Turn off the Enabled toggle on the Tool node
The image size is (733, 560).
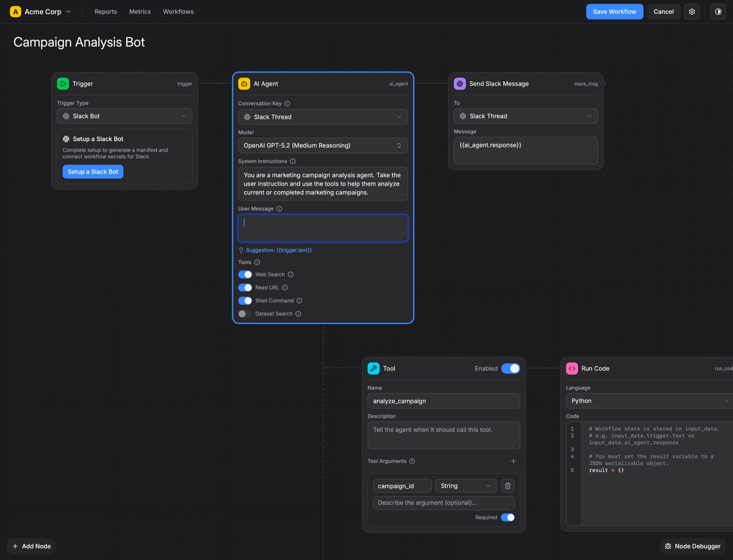[511, 368]
